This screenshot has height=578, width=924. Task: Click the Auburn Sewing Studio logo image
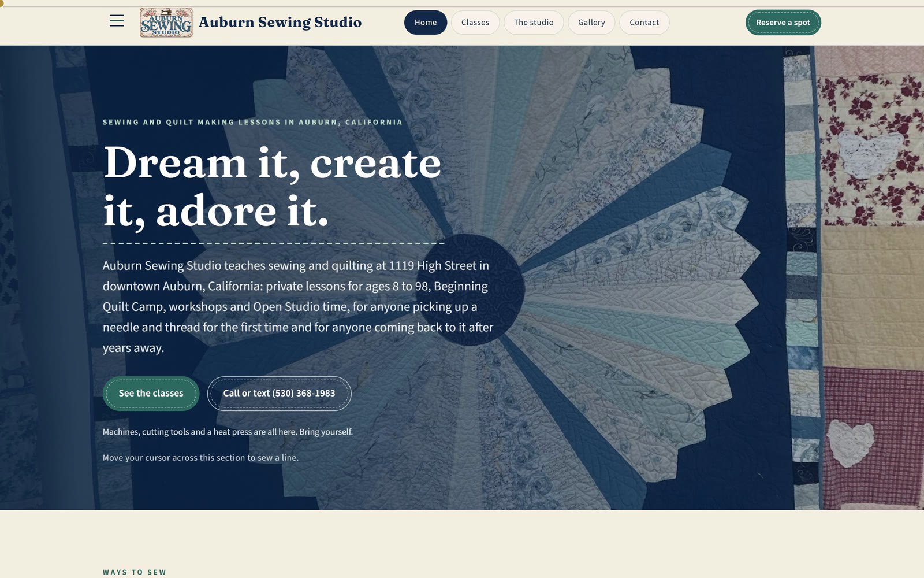pos(166,23)
